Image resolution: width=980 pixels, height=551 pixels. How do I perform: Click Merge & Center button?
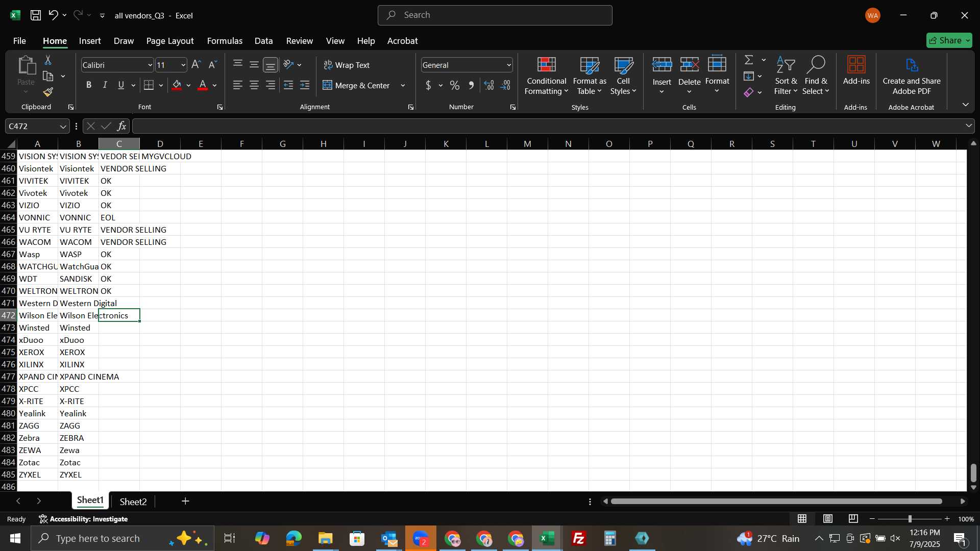pos(357,85)
